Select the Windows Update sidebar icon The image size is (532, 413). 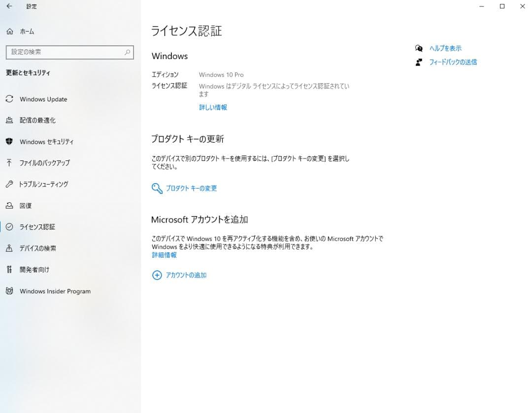tap(9, 99)
